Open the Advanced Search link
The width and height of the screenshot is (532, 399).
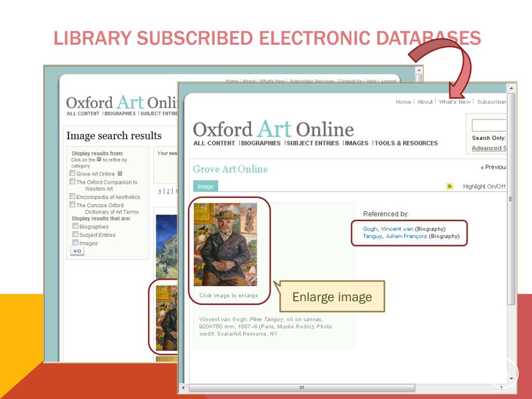(489, 148)
